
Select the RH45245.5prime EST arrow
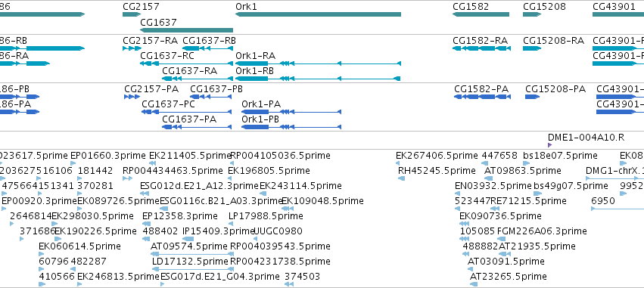(x=402, y=178)
